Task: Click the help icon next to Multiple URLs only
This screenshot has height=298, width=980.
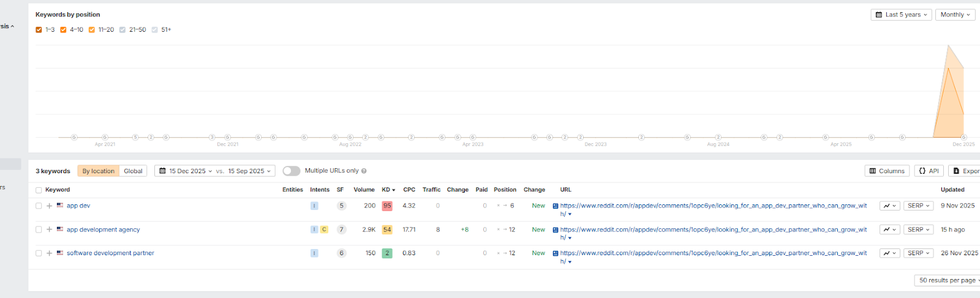Action: point(364,171)
